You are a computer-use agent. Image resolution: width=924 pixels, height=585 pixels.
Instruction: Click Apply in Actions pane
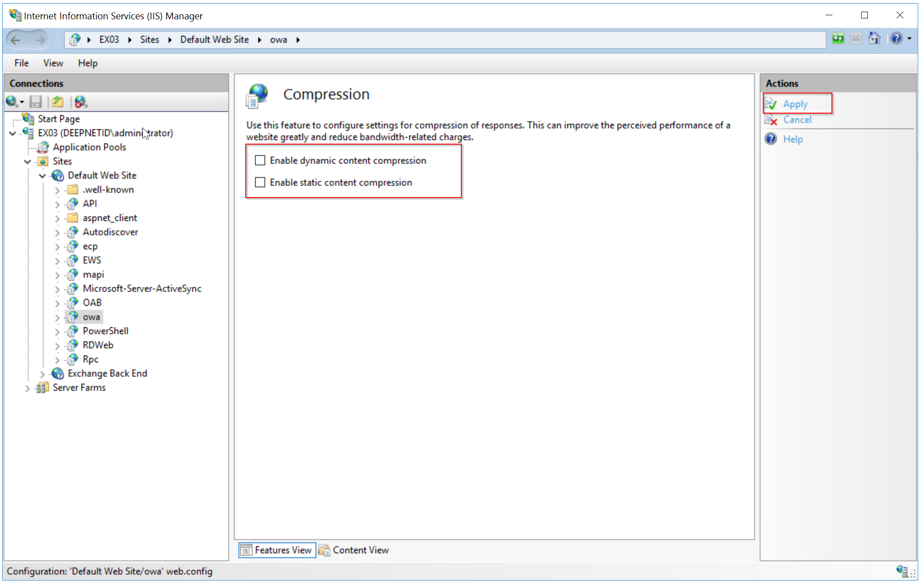click(x=795, y=104)
